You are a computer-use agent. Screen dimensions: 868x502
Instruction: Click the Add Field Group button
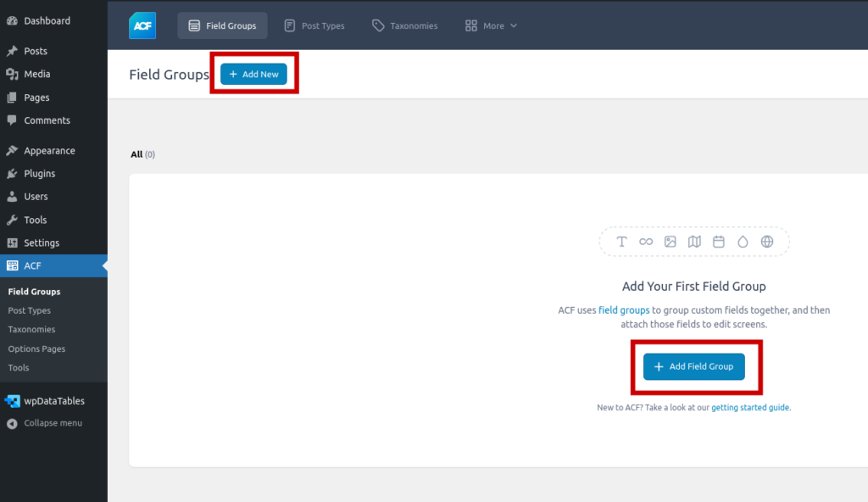[x=693, y=366]
